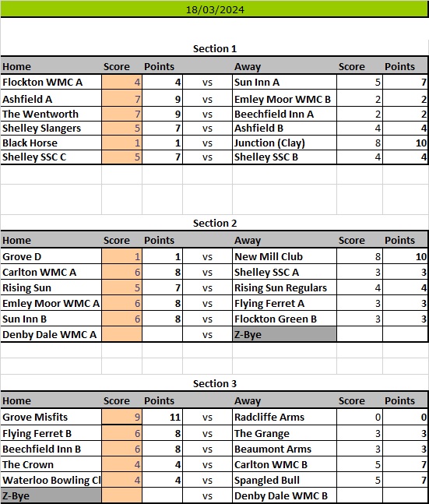The image size is (429, 504).
Task: Click Rising Sun Regulars team cell
Action: point(284,287)
